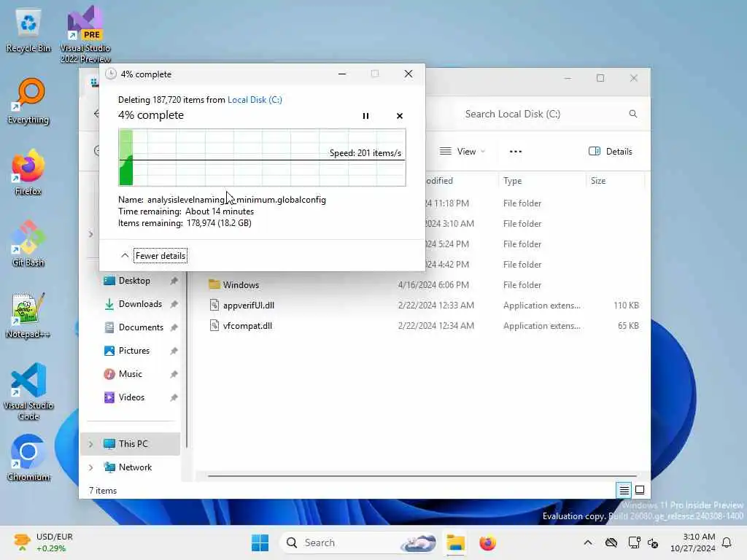Open Firefox from the taskbar

[x=487, y=542]
